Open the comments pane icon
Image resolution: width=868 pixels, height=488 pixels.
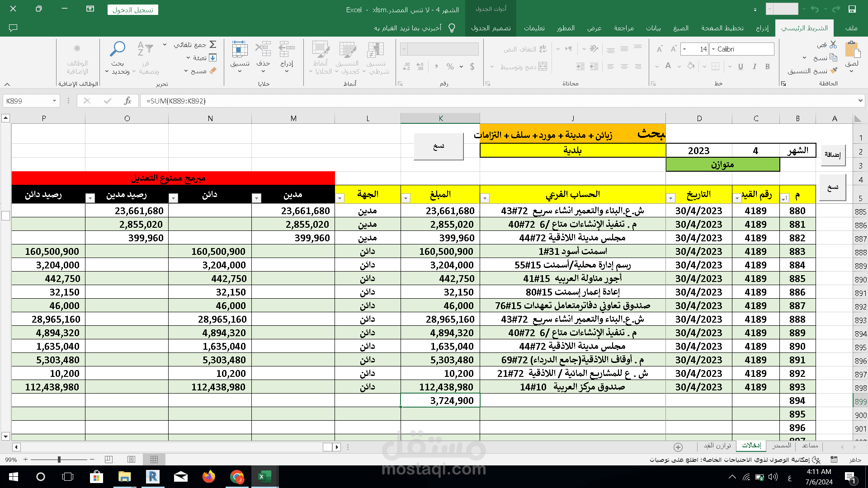(13, 28)
